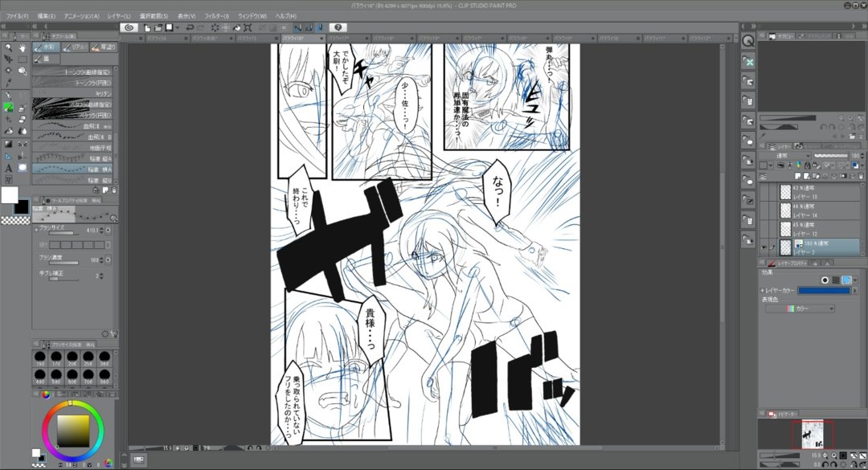Select the リアル sub tool group
This screenshot has height=470, width=868.
click(76, 47)
